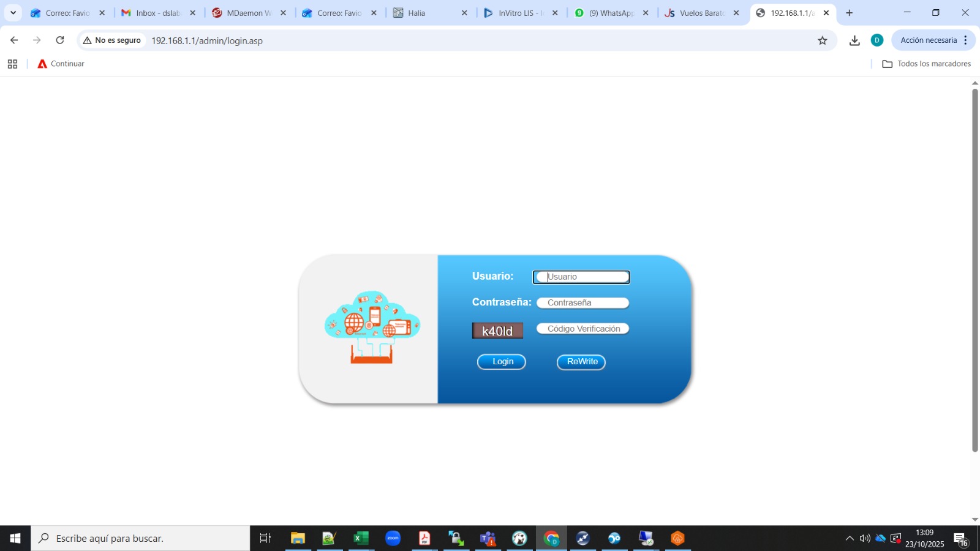
Task: Reload the page
Action: coord(60,40)
